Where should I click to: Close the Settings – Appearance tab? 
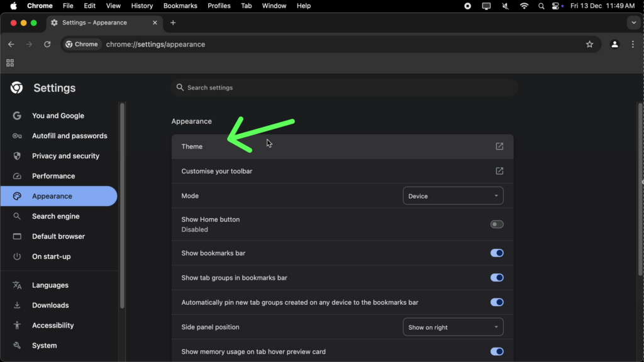pos(155,23)
